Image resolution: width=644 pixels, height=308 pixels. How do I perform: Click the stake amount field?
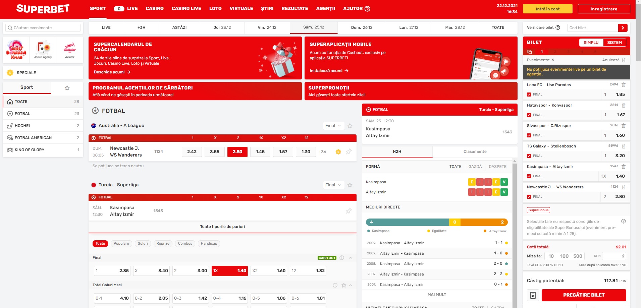[x=614, y=256]
